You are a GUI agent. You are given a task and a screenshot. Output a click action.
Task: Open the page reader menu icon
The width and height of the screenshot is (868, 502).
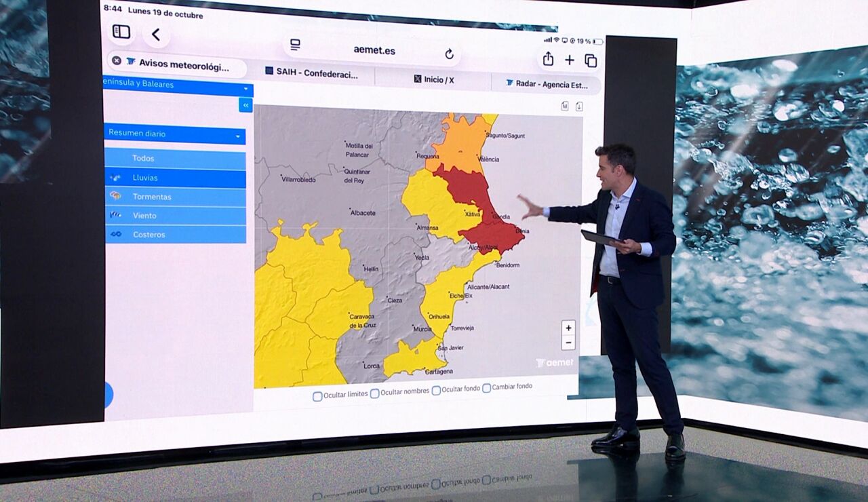(x=295, y=45)
